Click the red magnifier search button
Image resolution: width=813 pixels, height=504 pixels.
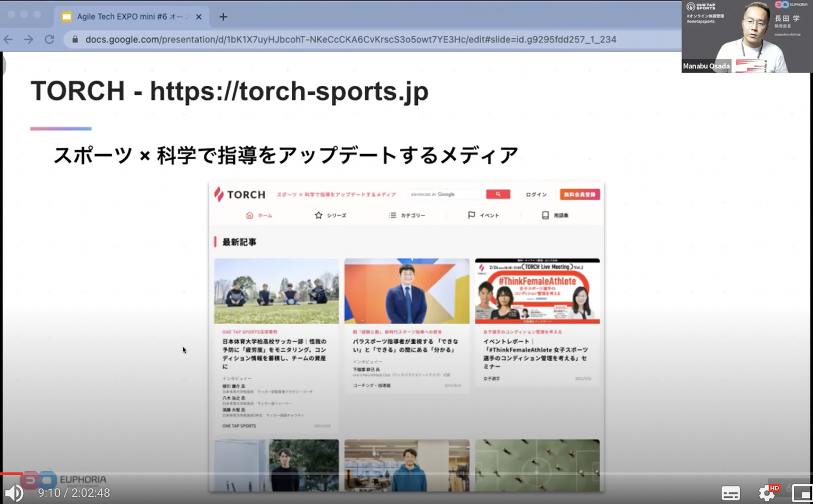tap(498, 194)
